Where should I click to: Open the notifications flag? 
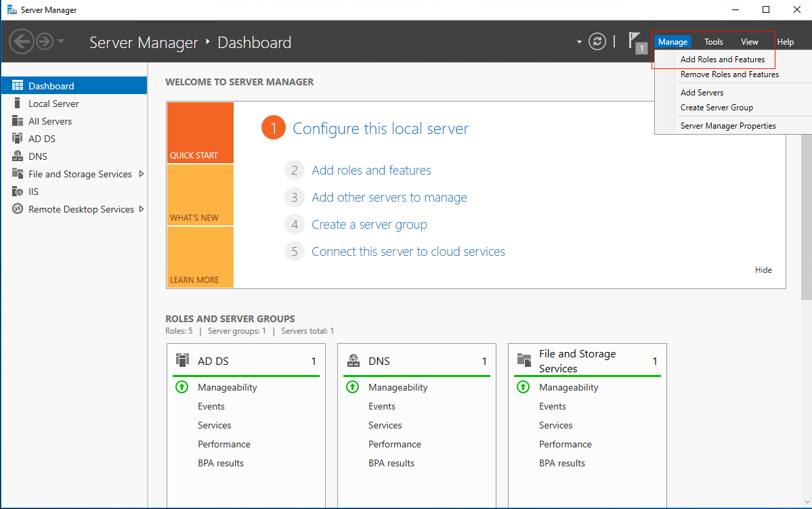637,42
